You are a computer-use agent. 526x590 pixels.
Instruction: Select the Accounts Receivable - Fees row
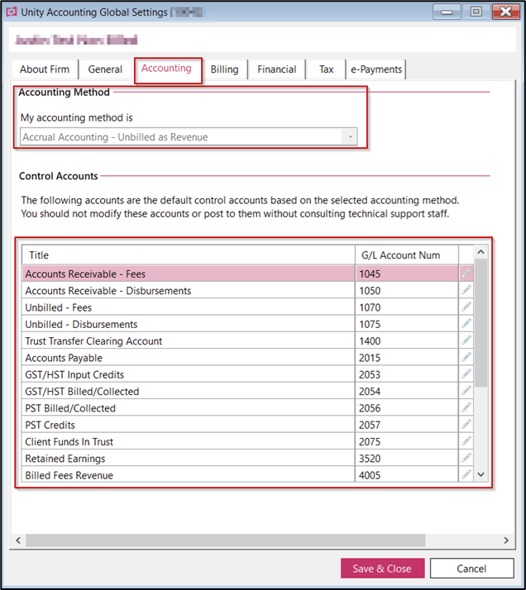(248, 274)
